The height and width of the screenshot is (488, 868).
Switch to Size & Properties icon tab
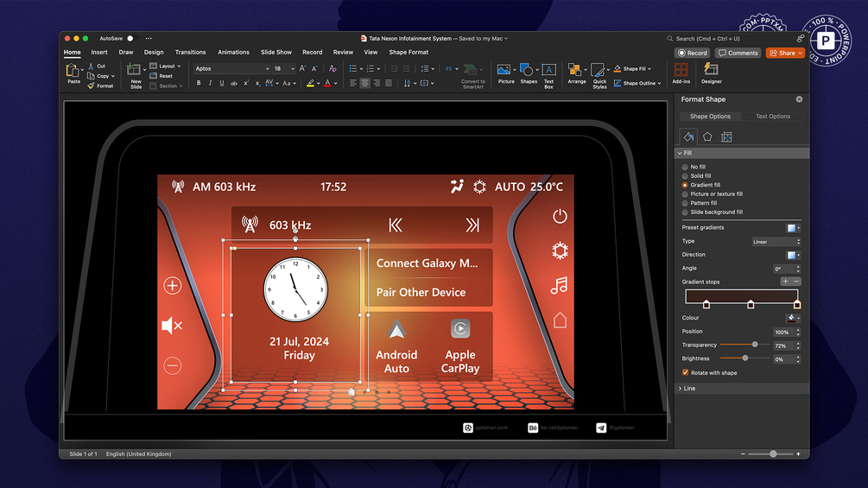pyautogui.click(x=726, y=136)
